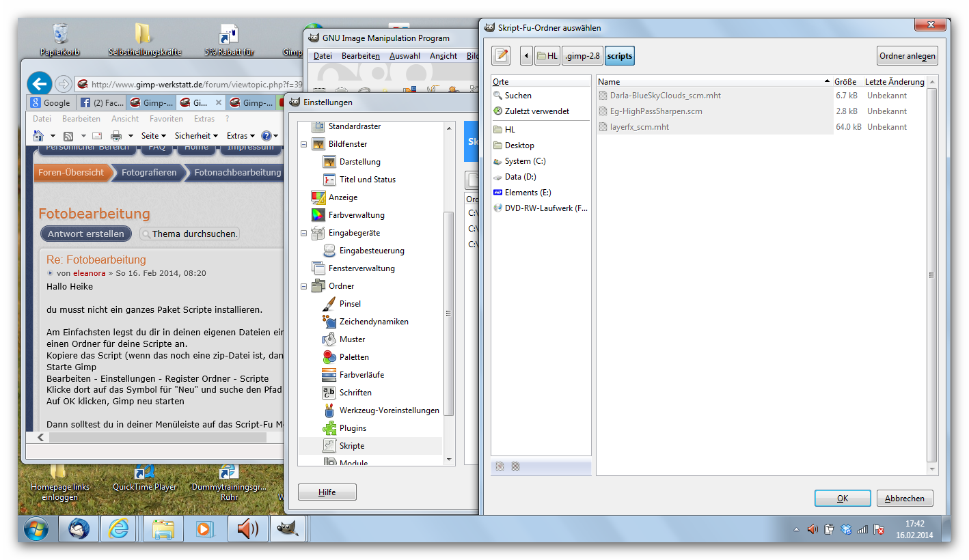This screenshot has width=969, height=560.
Task: Select the Skripte folder settings
Action: (352, 446)
